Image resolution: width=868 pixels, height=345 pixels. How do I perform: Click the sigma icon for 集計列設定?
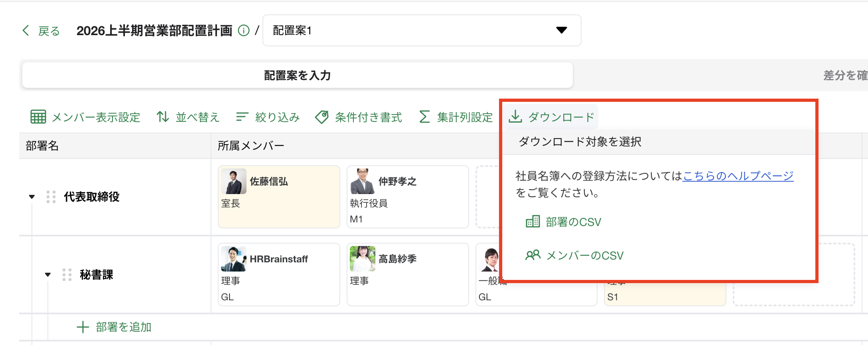pos(424,117)
